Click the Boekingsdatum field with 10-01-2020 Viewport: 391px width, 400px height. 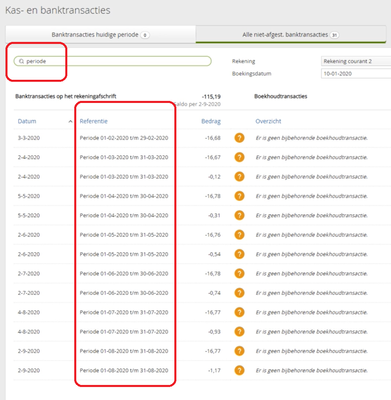[356, 74]
